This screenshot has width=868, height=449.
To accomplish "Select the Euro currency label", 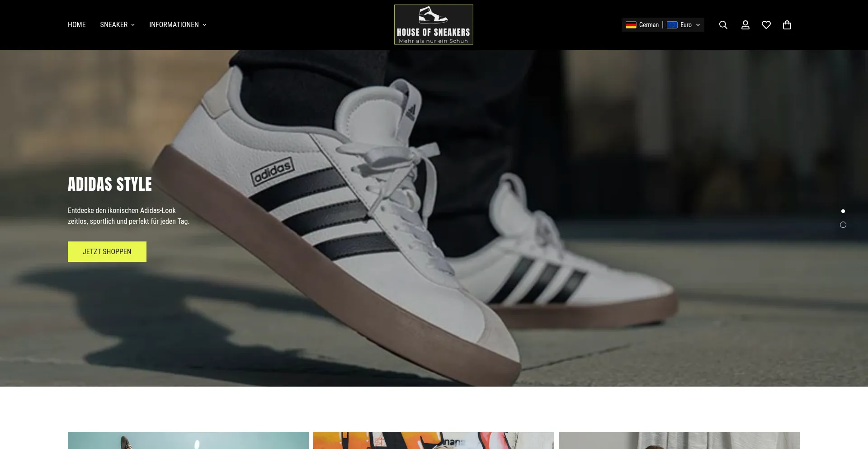I will coord(686,25).
